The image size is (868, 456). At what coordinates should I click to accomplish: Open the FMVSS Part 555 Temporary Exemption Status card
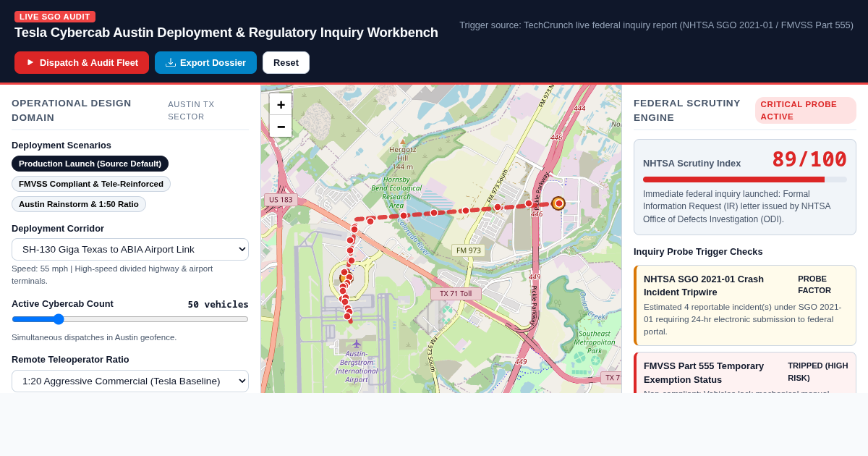tap(745, 373)
